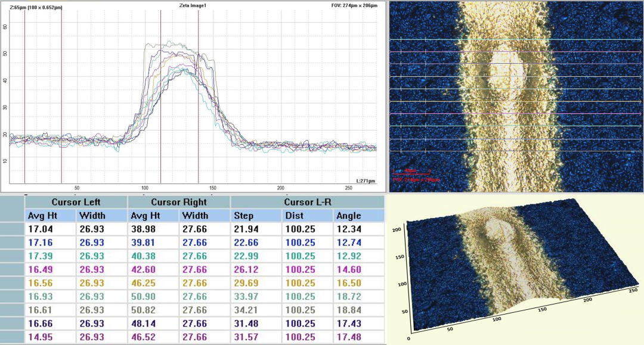Select the 18.84 angle value cell

[358, 310]
